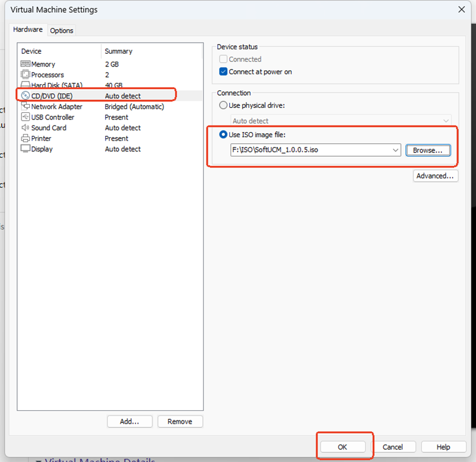Select the Network Adapter row label
476x462 pixels.
[x=57, y=107]
